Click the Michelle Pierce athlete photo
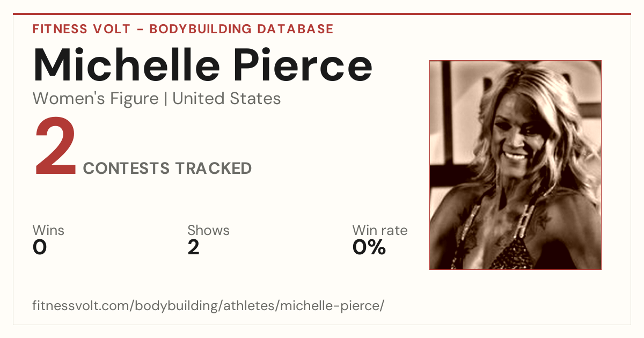Screen dimensions: 644x338 (515, 165)
